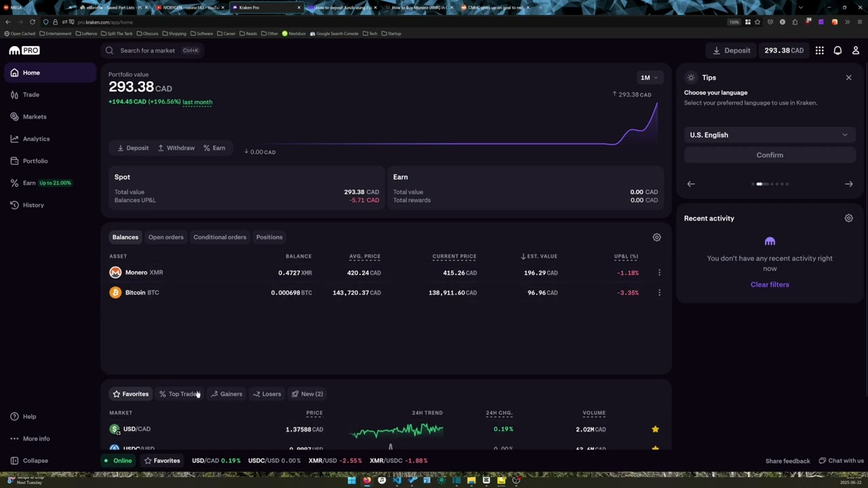868x488 pixels.
Task: Select the Top Traded market tab
Action: pyautogui.click(x=180, y=394)
